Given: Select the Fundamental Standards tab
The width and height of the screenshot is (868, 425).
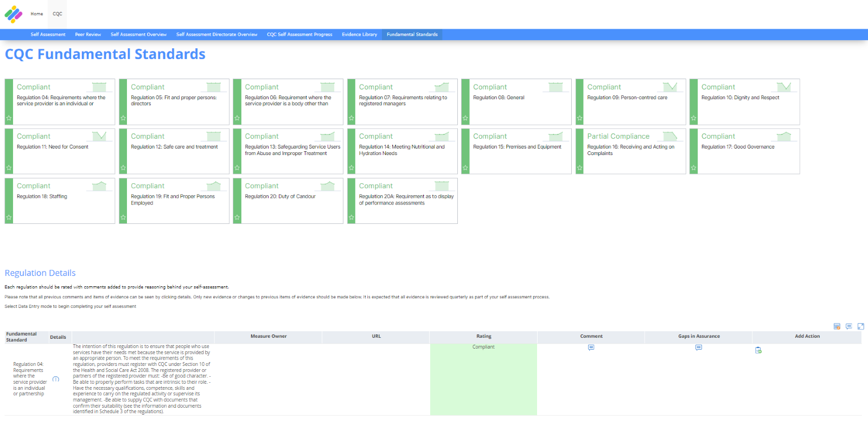Looking at the screenshot, I should coord(412,34).
